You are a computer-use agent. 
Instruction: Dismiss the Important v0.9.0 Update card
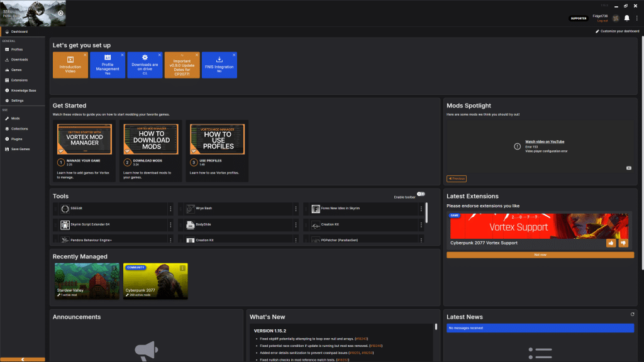coord(197,55)
